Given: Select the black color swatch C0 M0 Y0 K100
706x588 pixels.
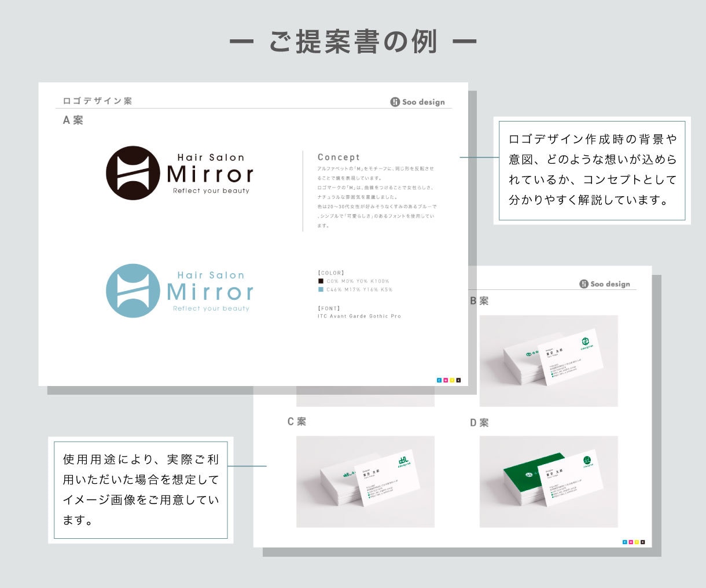Looking at the screenshot, I should click(321, 281).
